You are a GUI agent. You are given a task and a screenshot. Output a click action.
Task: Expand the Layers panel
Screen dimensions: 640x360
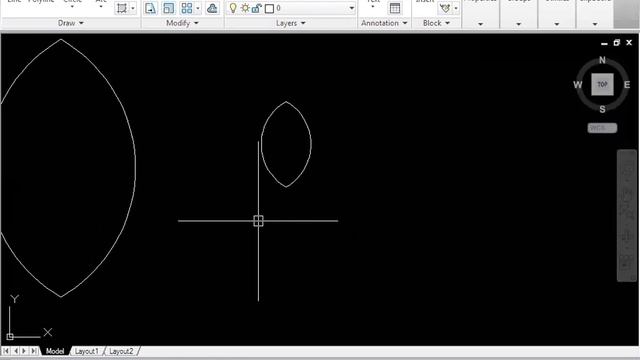click(291, 23)
